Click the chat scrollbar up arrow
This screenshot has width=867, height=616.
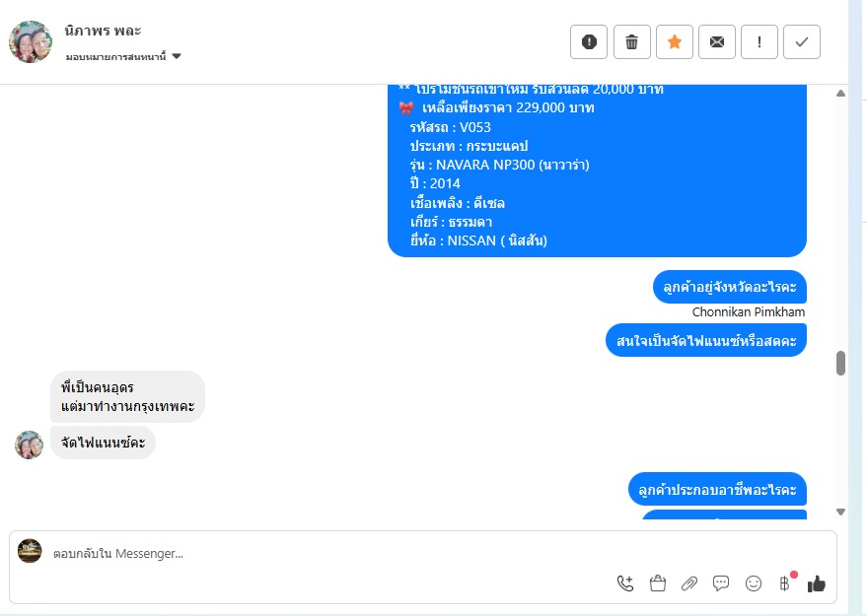click(840, 94)
